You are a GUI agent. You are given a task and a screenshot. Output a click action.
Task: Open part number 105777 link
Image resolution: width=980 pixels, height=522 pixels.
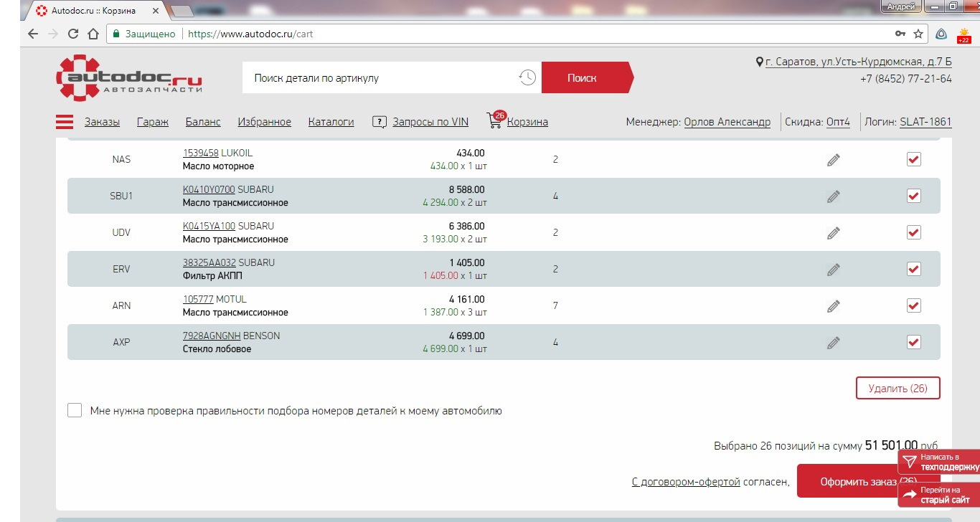(198, 299)
